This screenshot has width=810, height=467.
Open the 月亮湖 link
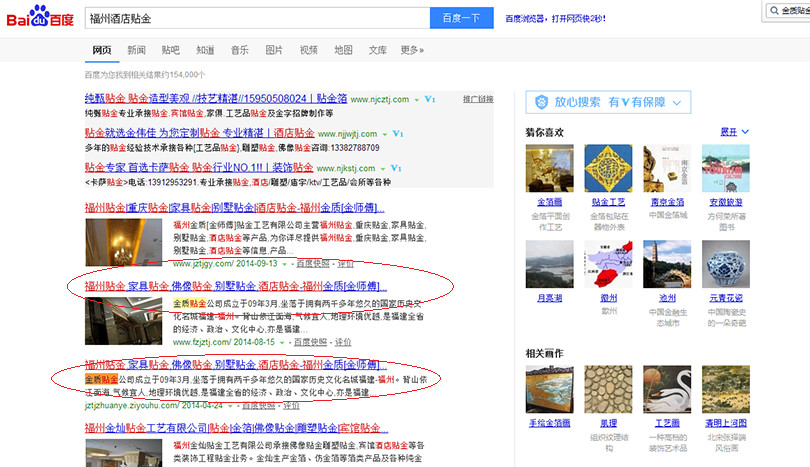coord(550,298)
